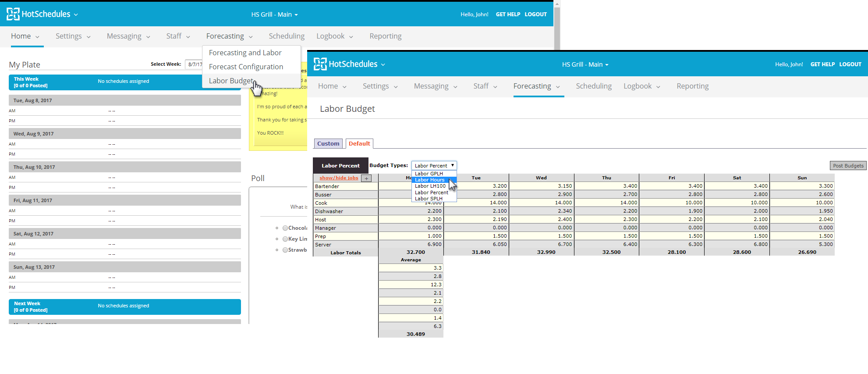Viewport: 868px width, 374px height.
Task: Expand Home menu in Labor Budget window
Action: coord(332,86)
